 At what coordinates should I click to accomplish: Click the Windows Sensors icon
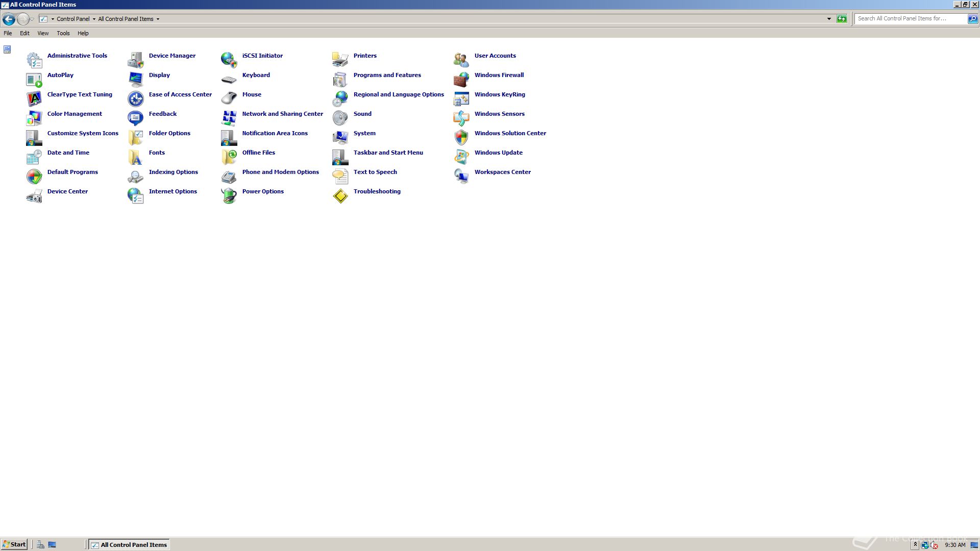[461, 118]
